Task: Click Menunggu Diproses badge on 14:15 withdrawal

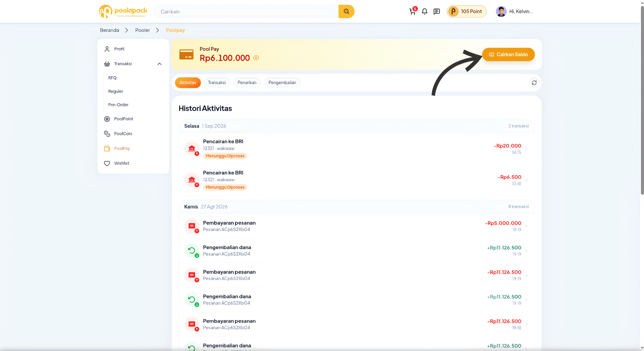Action: [225, 156]
